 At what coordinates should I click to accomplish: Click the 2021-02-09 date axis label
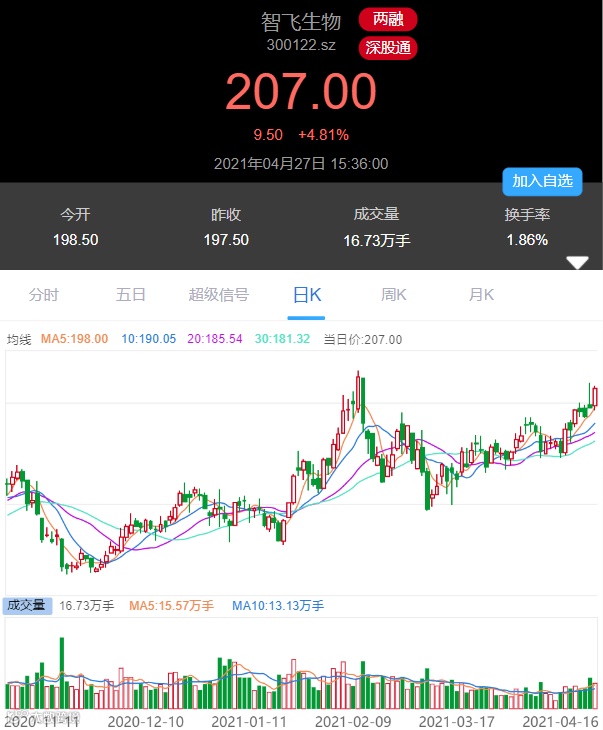[353, 721]
